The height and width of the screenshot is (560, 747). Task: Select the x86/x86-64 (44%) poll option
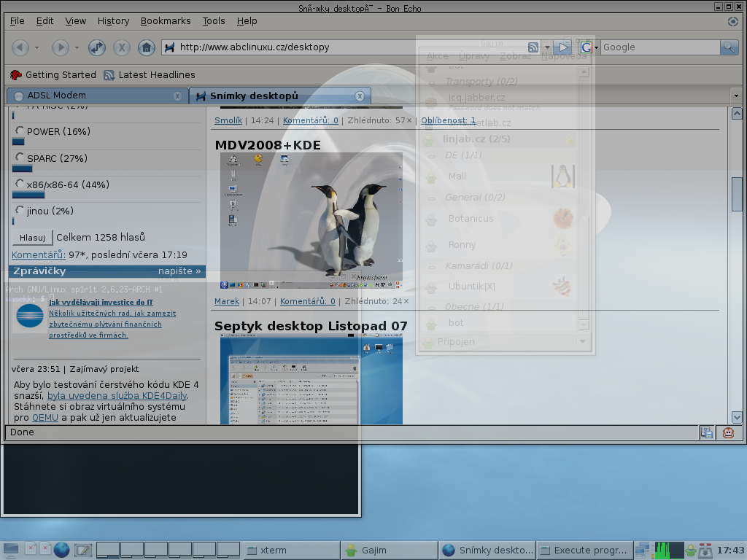pyautogui.click(x=20, y=183)
